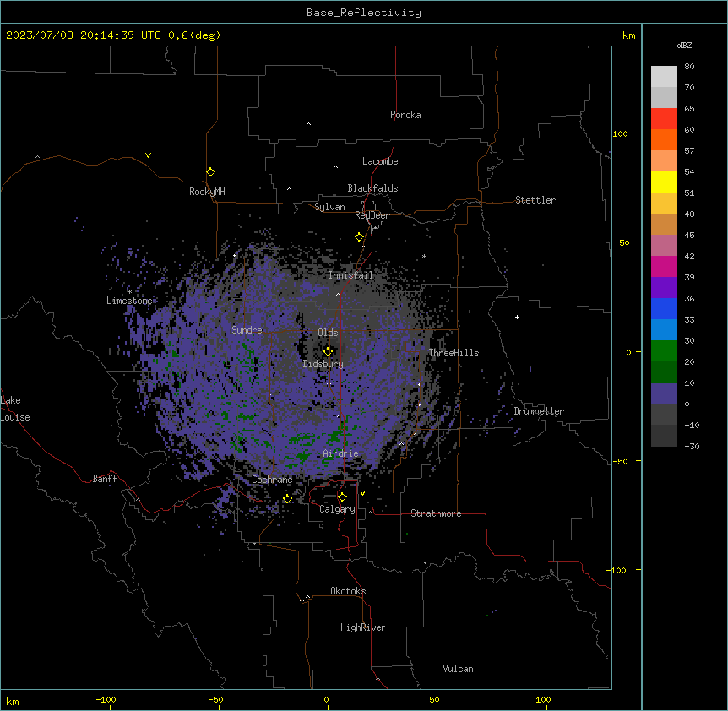Click the timestamp 2023/07/08 20:14:39 UTC
728x711 pixels.
[83, 35]
